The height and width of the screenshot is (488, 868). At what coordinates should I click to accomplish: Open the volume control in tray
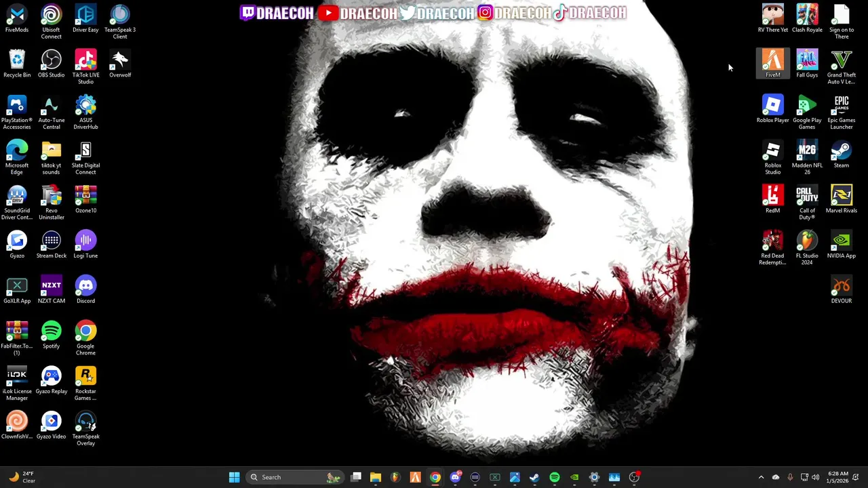[815, 477]
